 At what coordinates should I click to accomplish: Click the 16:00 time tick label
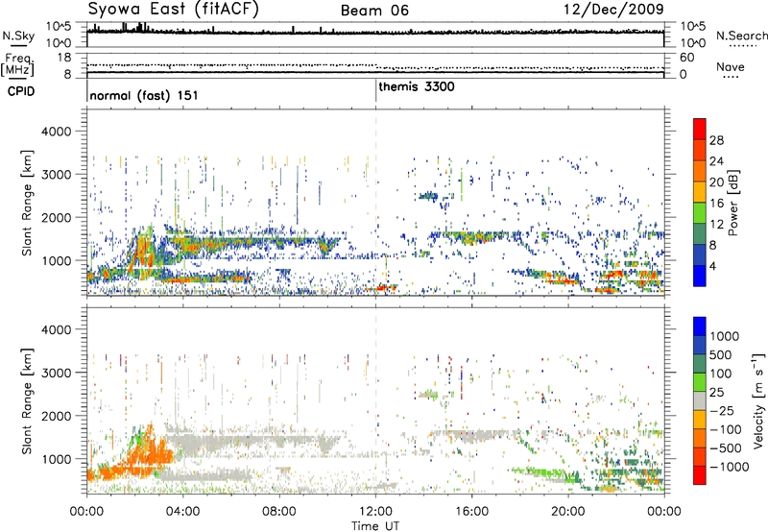point(471,512)
